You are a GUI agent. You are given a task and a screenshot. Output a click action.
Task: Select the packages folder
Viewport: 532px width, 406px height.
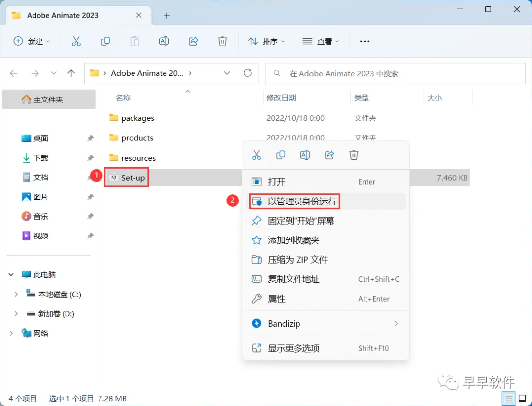[137, 118]
